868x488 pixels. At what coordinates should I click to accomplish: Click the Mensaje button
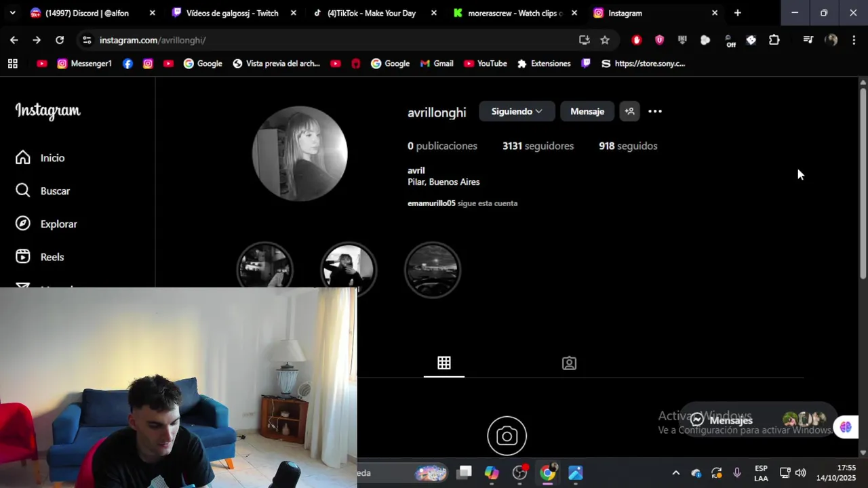(x=587, y=111)
